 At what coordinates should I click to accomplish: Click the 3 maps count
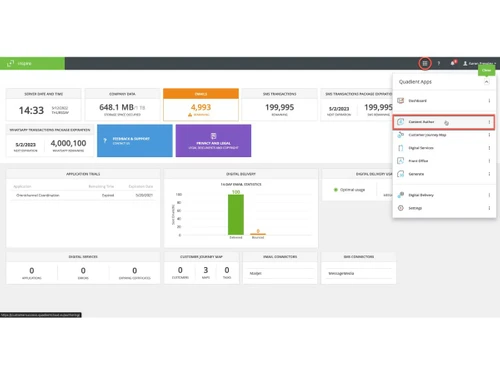pos(206,270)
